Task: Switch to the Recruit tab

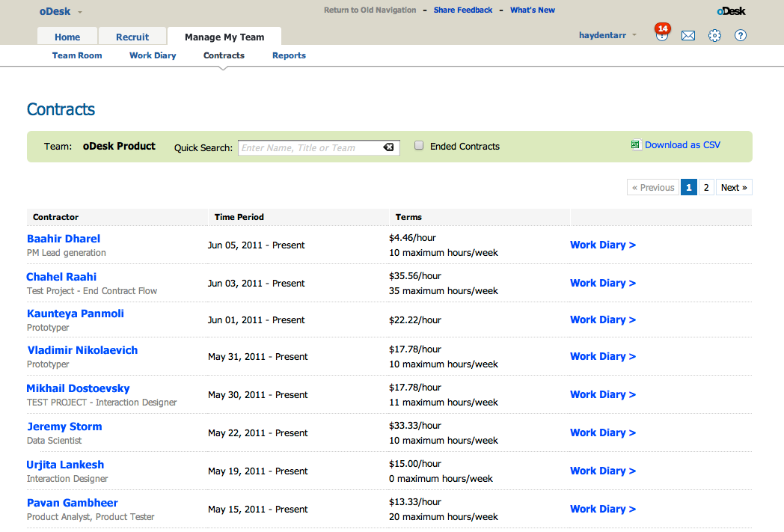Action: pos(132,37)
